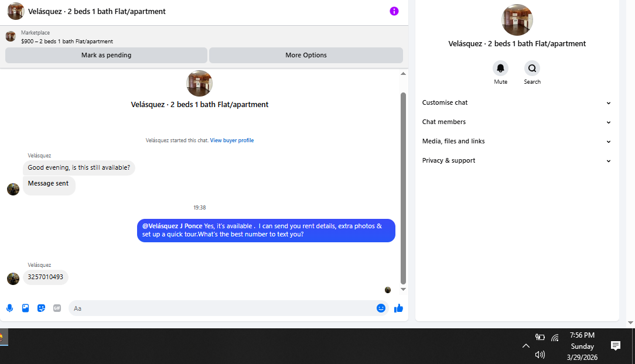
Task: Open More Options for listing
Action: pos(306,55)
